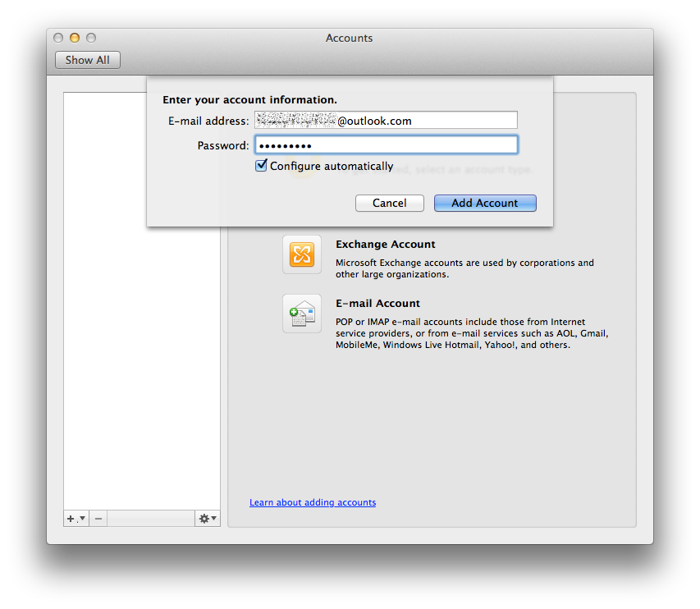Select the Exchange Account heading text
Image resolution: width=700 pixels, height=609 pixels.
pyautogui.click(x=385, y=245)
